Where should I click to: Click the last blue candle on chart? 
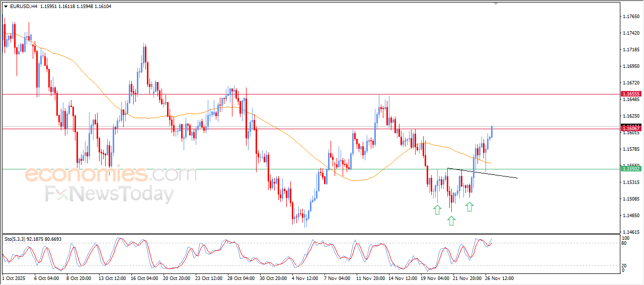[491, 132]
